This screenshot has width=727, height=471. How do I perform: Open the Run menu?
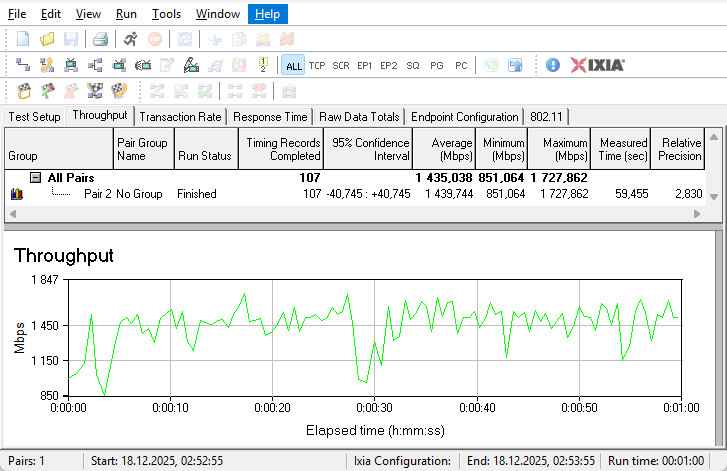coord(126,14)
